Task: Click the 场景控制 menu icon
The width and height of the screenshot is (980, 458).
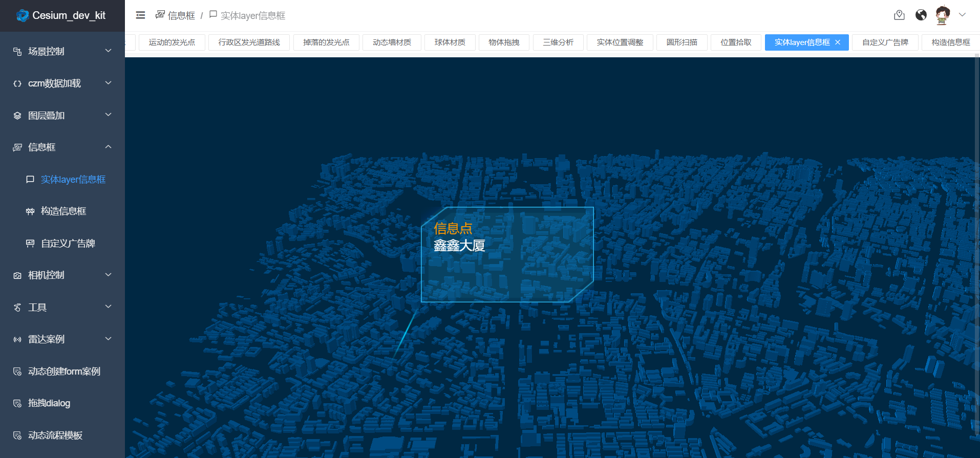Action: 17,51
